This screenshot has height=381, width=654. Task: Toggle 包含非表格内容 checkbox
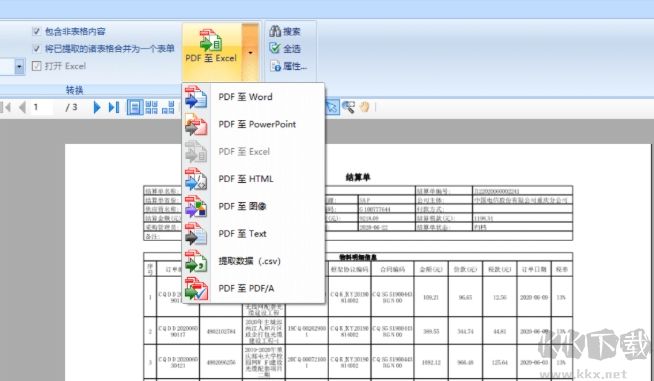(36, 31)
